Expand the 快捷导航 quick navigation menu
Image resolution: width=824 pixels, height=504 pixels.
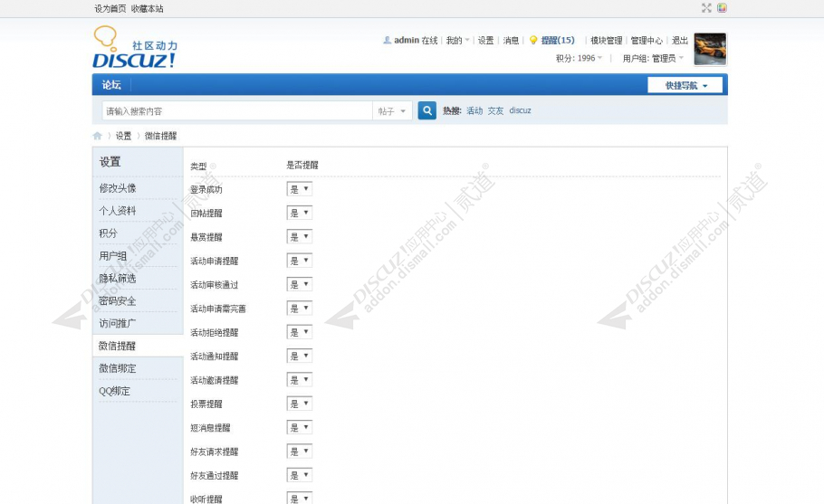pyautogui.click(x=685, y=85)
